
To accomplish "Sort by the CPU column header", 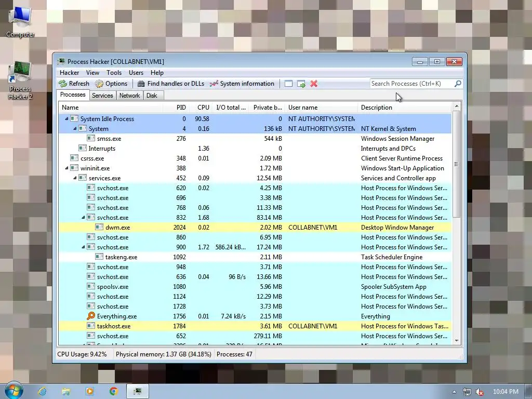I will 201,108.
